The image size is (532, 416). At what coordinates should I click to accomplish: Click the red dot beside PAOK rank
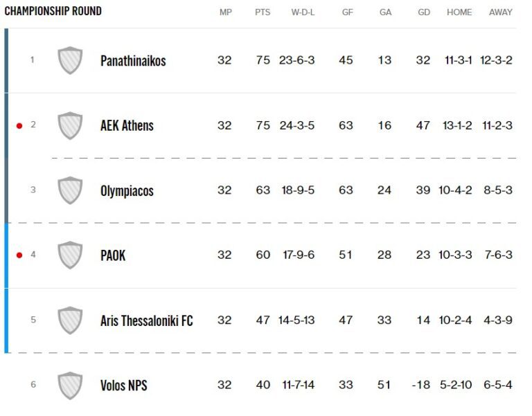(x=19, y=255)
